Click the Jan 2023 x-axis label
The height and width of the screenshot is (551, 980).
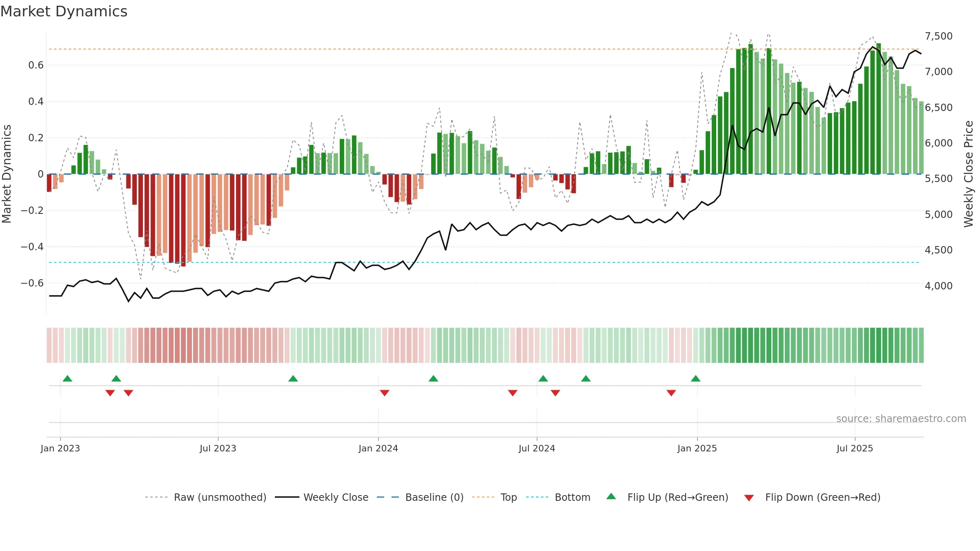[x=60, y=448]
